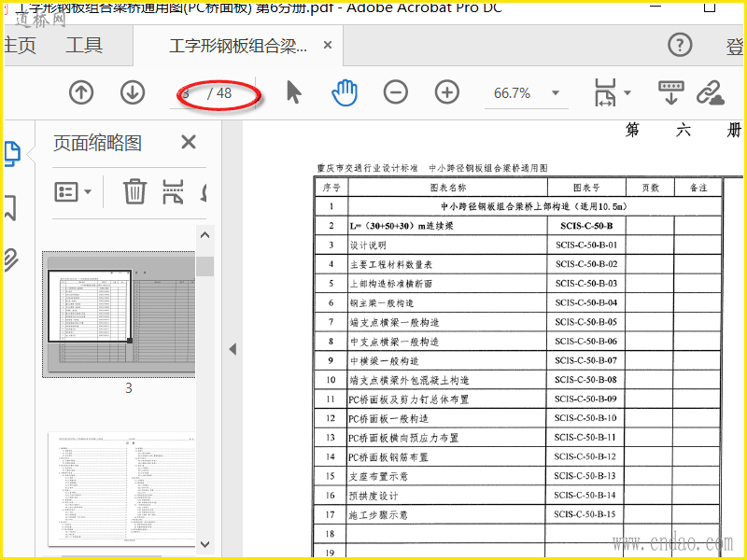Image resolution: width=747 pixels, height=560 pixels.
Task: Go to next page with down arrow
Action: click(133, 92)
